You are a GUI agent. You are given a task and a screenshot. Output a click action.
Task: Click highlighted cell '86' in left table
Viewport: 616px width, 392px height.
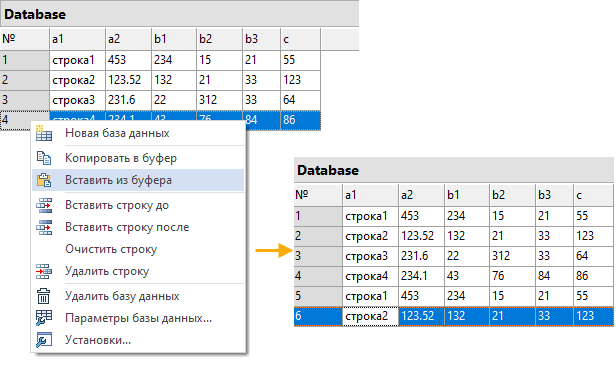[301, 120]
